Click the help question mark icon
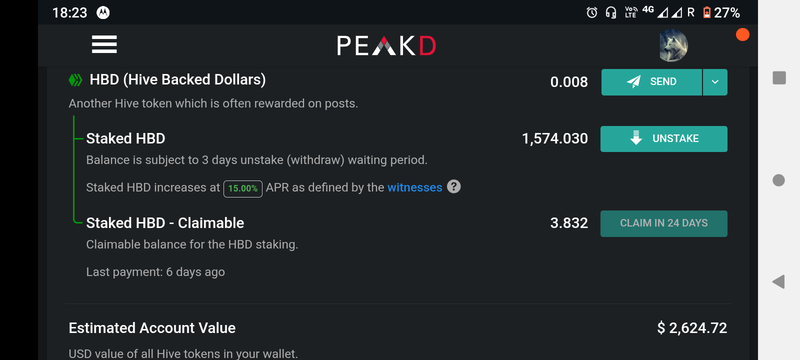This screenshot has width=800, height=360. (454, 187)
